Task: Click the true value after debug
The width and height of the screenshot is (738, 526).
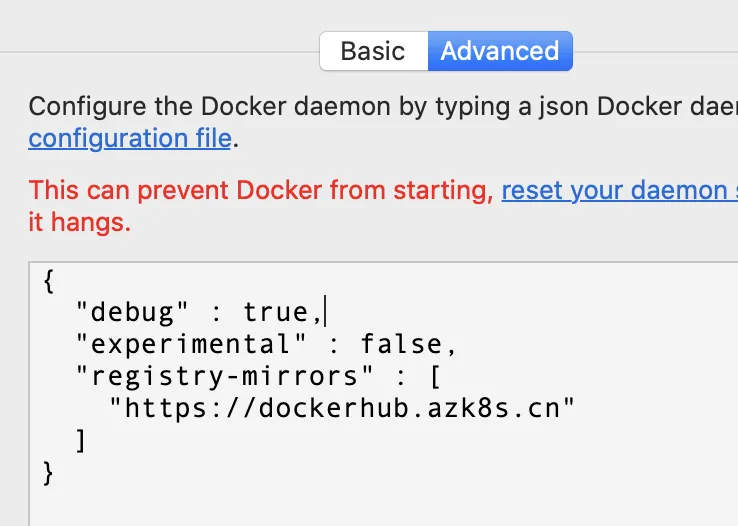Action: click(x=276, y=313)
